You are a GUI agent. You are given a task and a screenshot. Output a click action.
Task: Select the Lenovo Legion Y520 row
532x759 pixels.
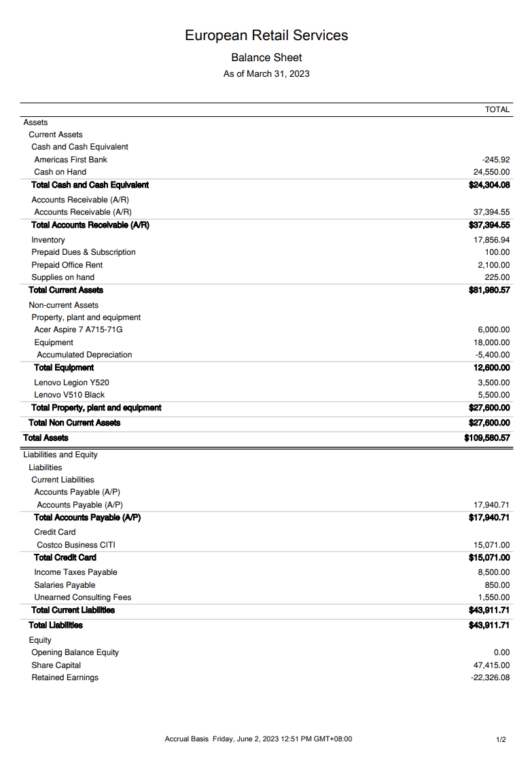[x=71, y=383]
